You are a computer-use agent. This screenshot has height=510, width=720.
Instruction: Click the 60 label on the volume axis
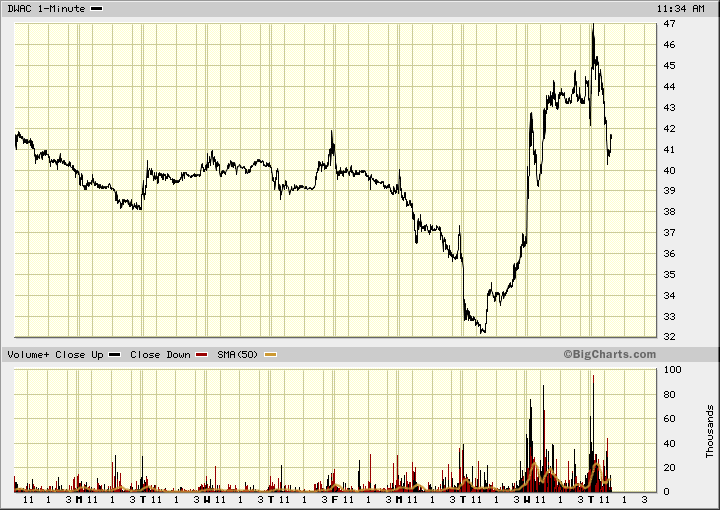(x=669, y=418)
